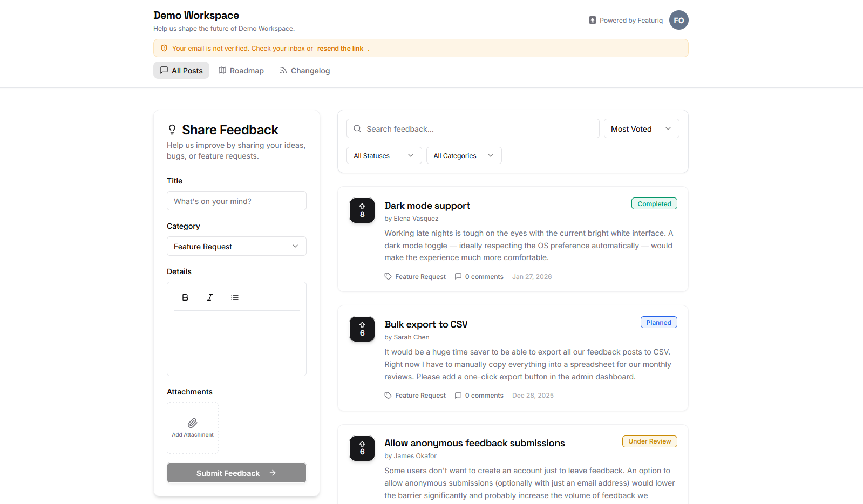Open the Bulk export to CSV title
Viewport: 863px width, 504px height.
click(426, 324)
